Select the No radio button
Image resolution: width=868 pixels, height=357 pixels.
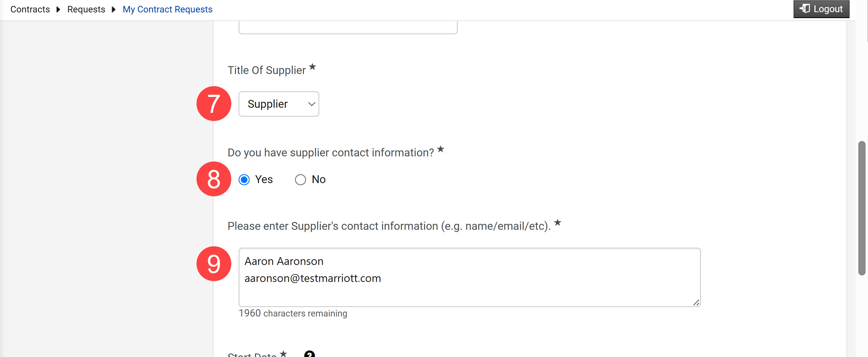tap(300, 180)
